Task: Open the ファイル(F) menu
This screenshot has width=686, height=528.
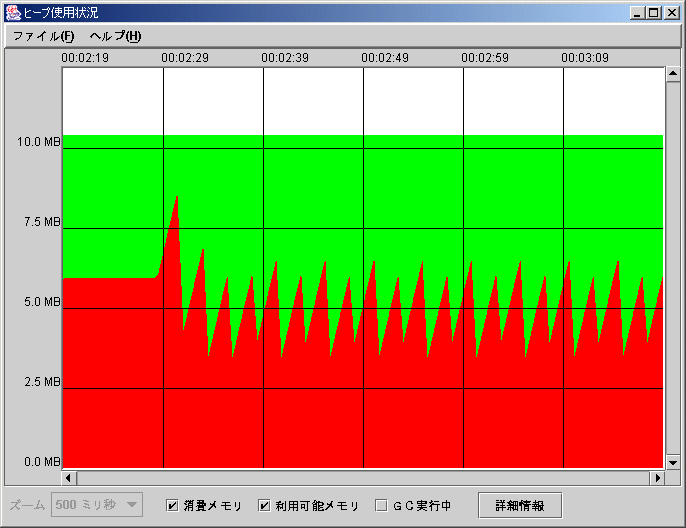Action: tap(43, 36)
